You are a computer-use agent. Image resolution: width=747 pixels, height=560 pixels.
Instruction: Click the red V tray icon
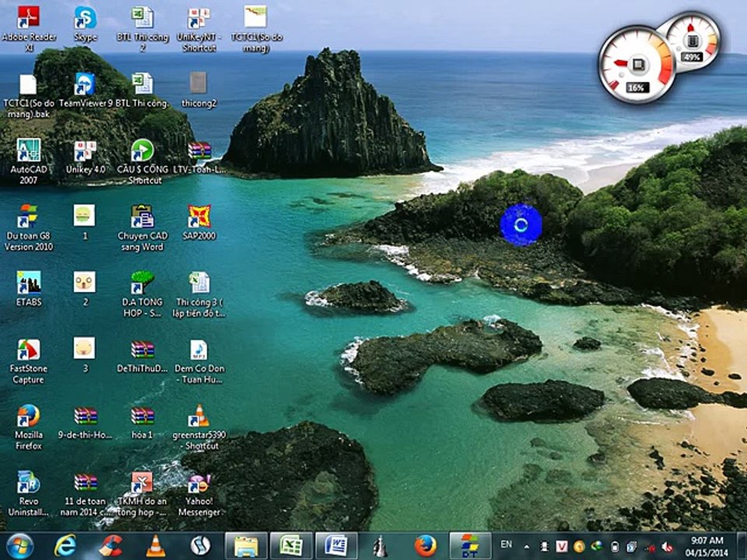coord(562,546)
